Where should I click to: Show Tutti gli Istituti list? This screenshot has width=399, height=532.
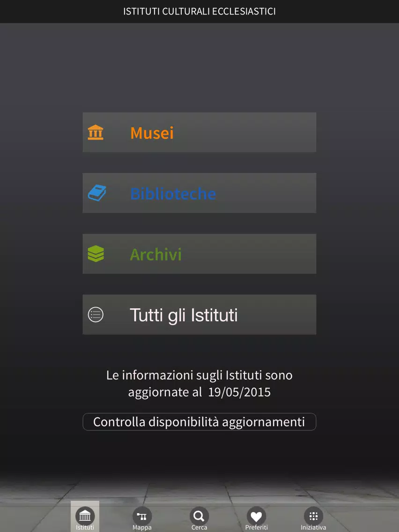[x=199, y=315]
